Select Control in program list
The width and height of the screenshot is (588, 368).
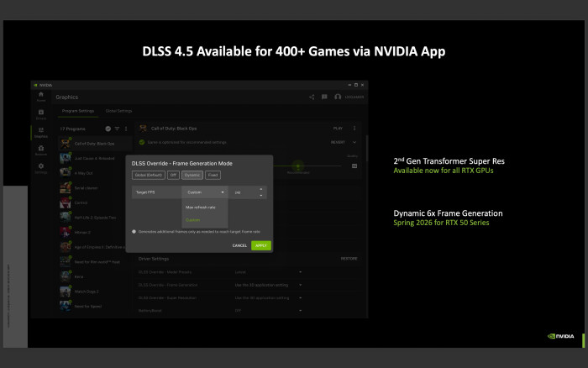[96, 202]
